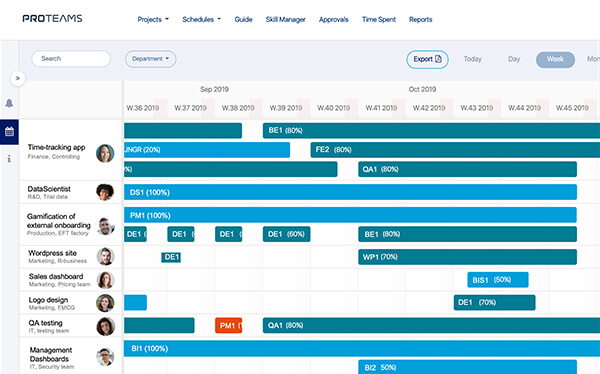Image resolution: width=600 pixels, height=374 pixels.
Task: Open the Schedules dropdown menu
Action: [x=202, y=20]
